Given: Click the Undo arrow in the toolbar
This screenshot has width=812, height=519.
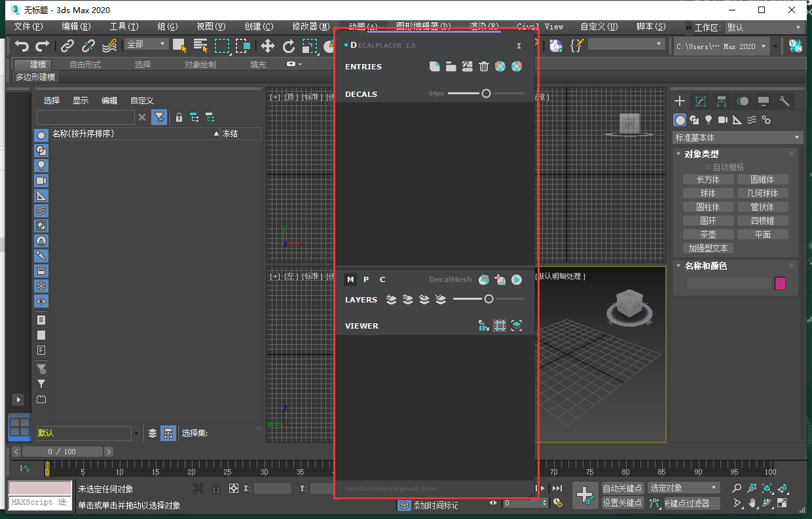Looking at the screenshot, I should point(22,46).
